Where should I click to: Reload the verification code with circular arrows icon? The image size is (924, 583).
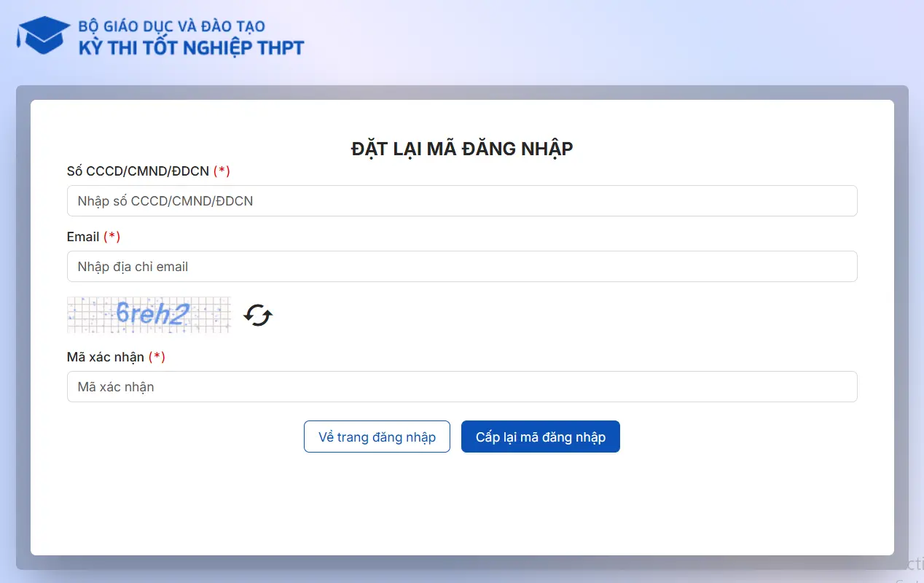tap(257, 314)
